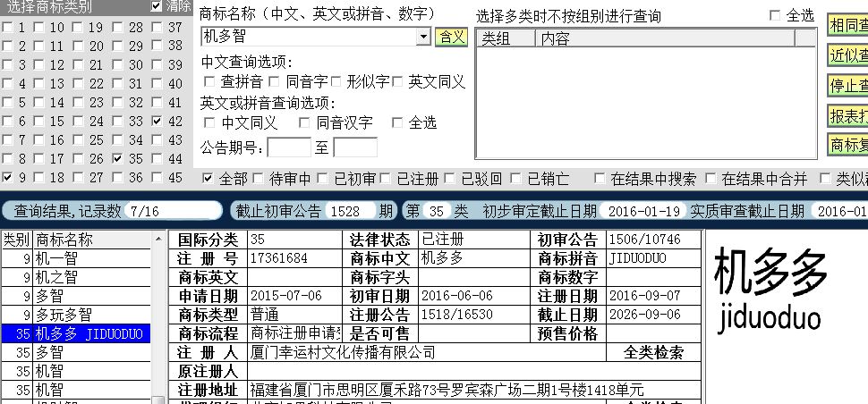868x404 pixels.
Task: Click the 近似查 button
Action: coord(847,55)
